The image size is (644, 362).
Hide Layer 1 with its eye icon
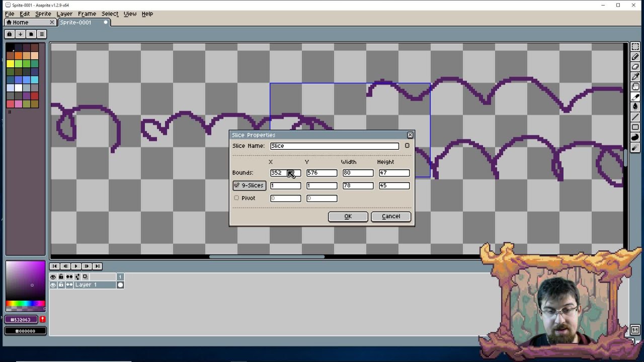(53, 285)
